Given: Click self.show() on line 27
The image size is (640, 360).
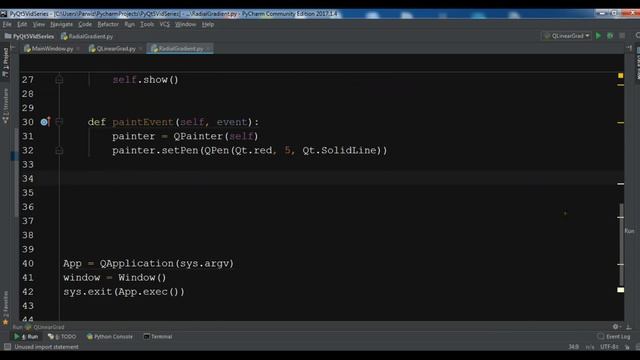Looking at the screenshot, I should click(145, 80).
